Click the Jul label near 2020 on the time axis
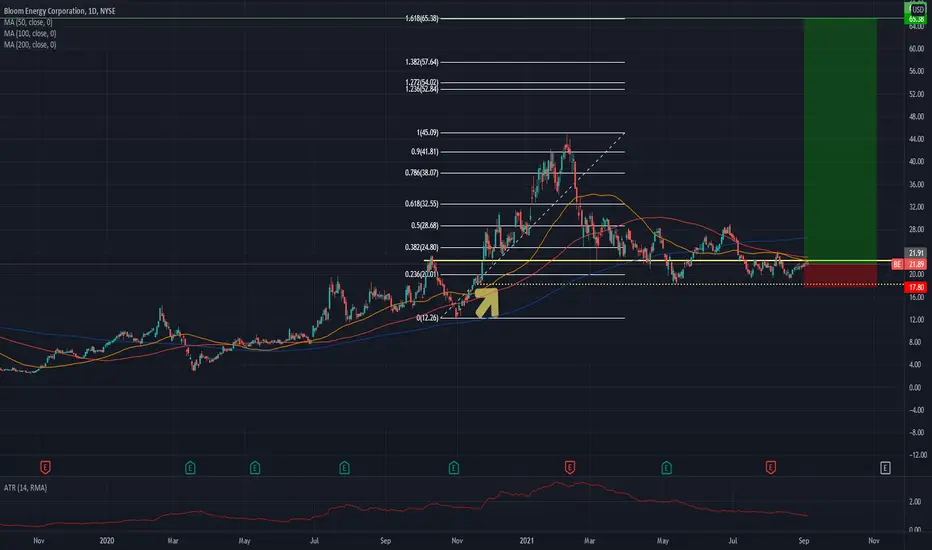This screenshot has width=932, height=550. 314,540
